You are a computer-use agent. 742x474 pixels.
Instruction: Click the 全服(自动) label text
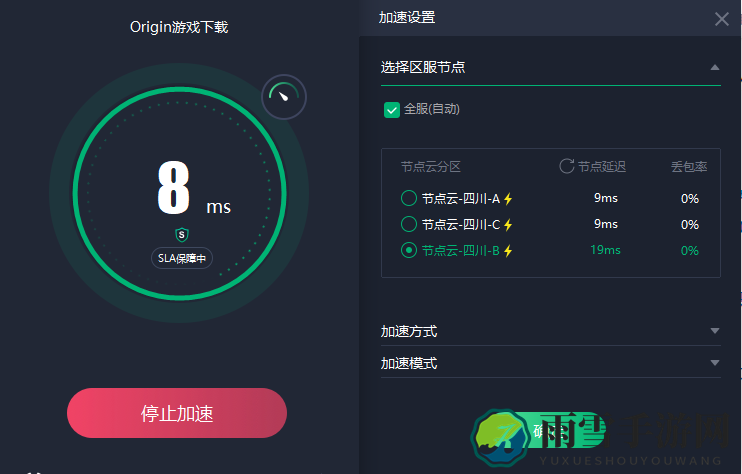[x=432, y=109]
